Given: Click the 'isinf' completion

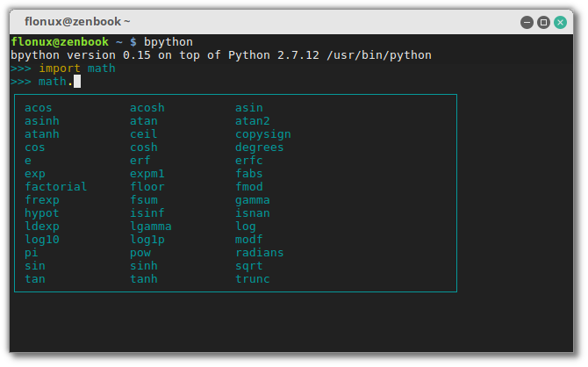Looking at the screenshot, I should pyautogui.click(x=147, y=212).
